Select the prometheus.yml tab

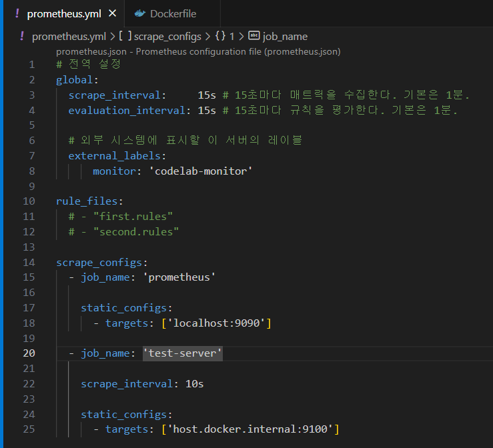pos(63,13)
